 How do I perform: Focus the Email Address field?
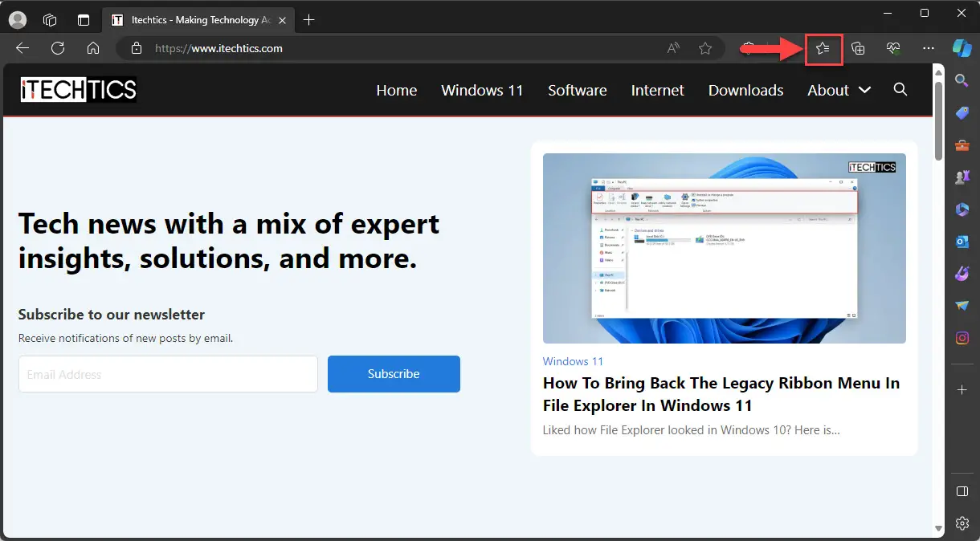pyautogui.click(x=168, y=374)
